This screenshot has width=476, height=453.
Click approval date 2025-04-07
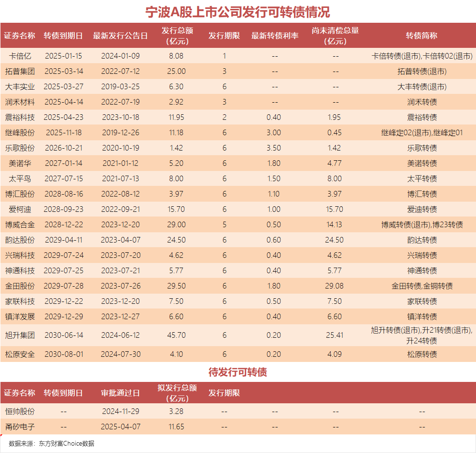click(121, 427)
